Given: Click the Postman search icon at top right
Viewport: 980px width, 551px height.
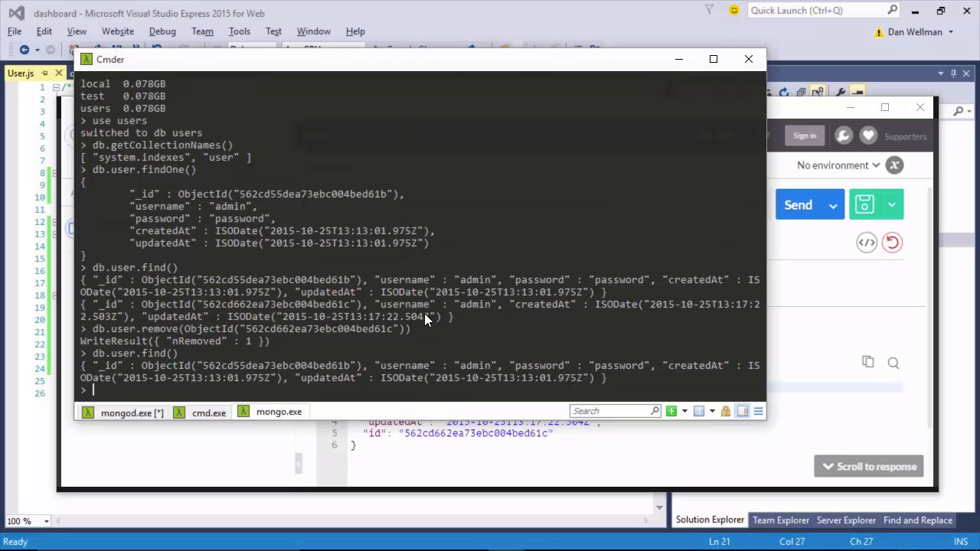Looking at the screenshot, I should [959, 111].
